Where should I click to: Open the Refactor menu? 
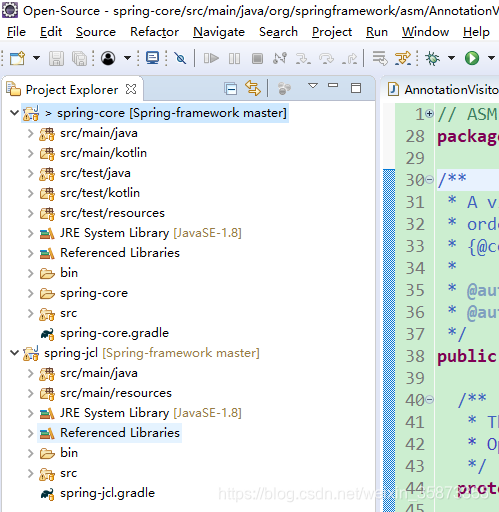click(155, 32)
